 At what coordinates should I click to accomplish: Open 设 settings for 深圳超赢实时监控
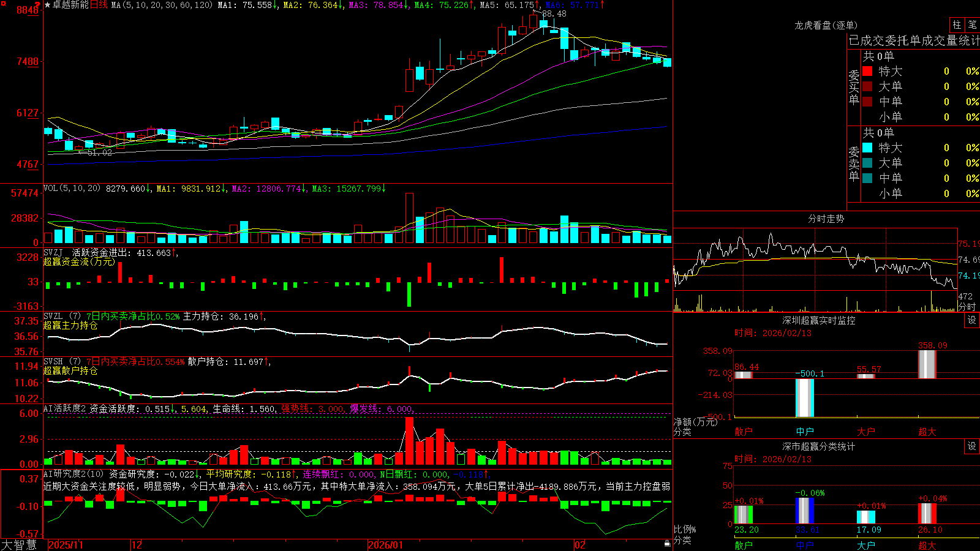click(x=972, y=320)
